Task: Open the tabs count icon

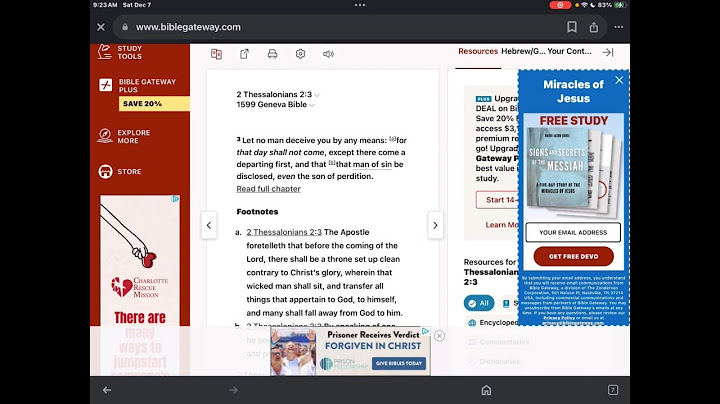Action: [x=613, y=390]
